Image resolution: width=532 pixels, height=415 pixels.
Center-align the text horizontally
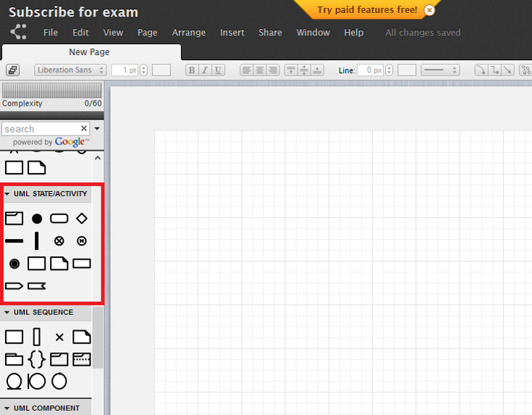click(x=260, y=70)
